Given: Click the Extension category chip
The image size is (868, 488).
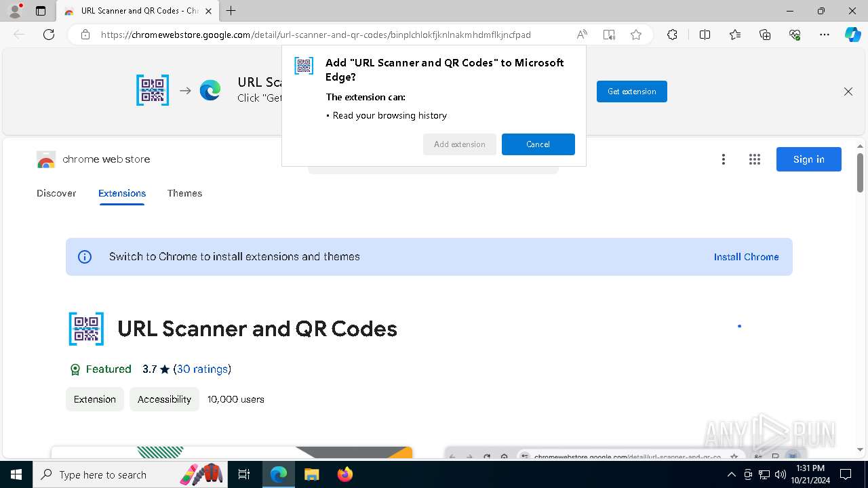Looking at the screenshot, I should tap(95, 399).
